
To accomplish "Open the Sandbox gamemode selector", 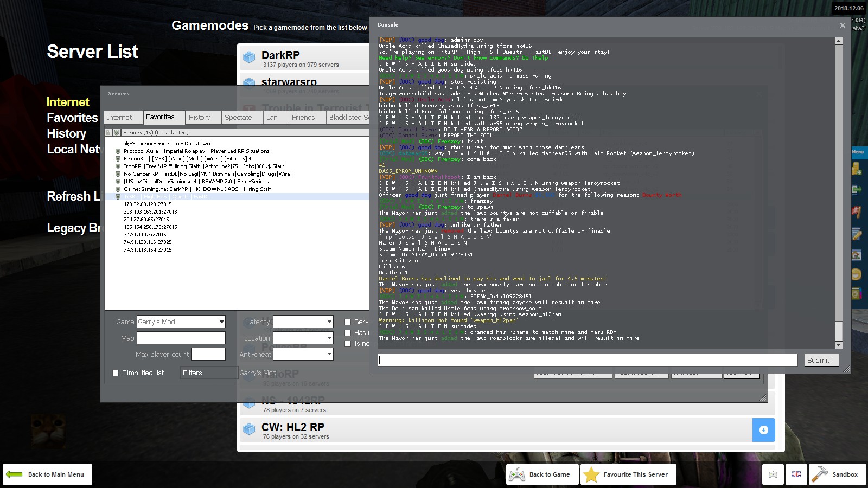I will tap(837, 474).
